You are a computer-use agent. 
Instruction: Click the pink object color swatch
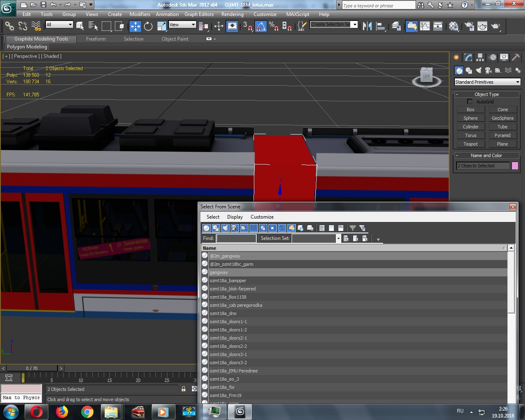coord(515,166)
